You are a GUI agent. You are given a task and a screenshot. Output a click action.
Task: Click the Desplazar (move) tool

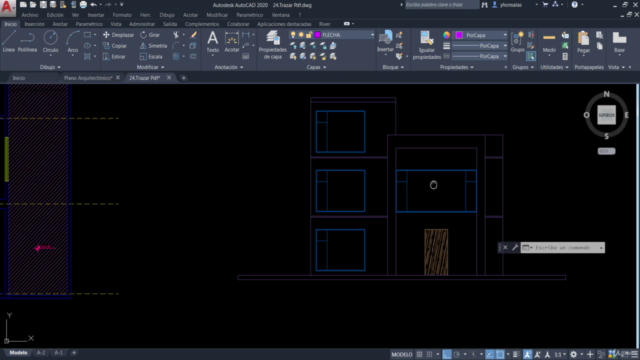click(x=118, y=35)
